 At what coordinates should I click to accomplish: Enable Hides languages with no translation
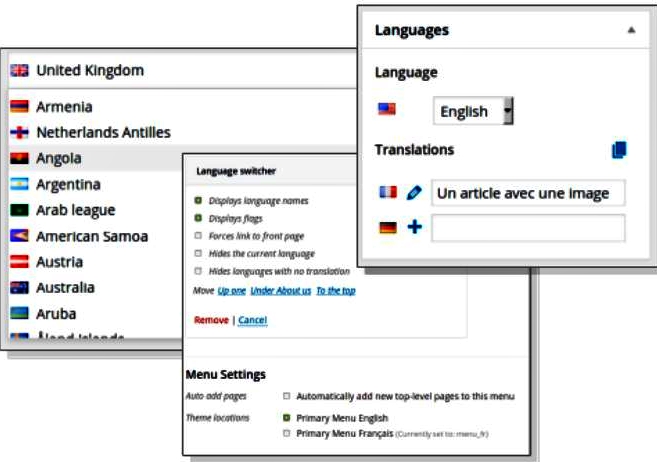coord(198,271)
